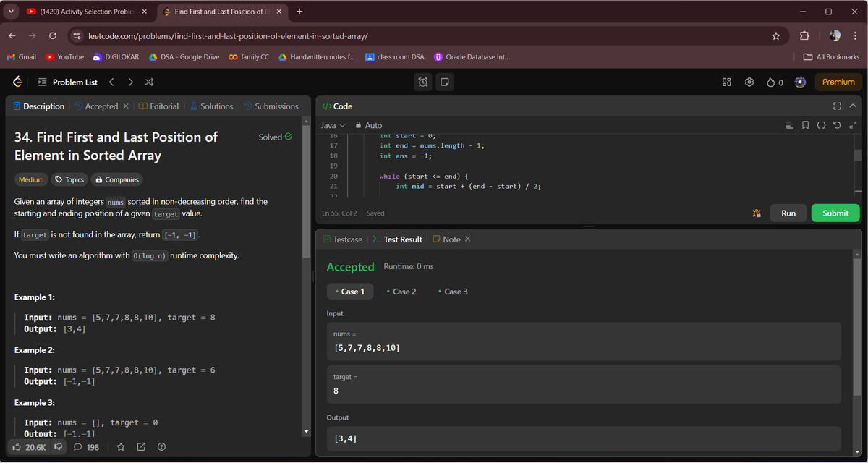Pick a random problem with shuffle icon
Screen dimensions: 868x463
coord(149,82)
